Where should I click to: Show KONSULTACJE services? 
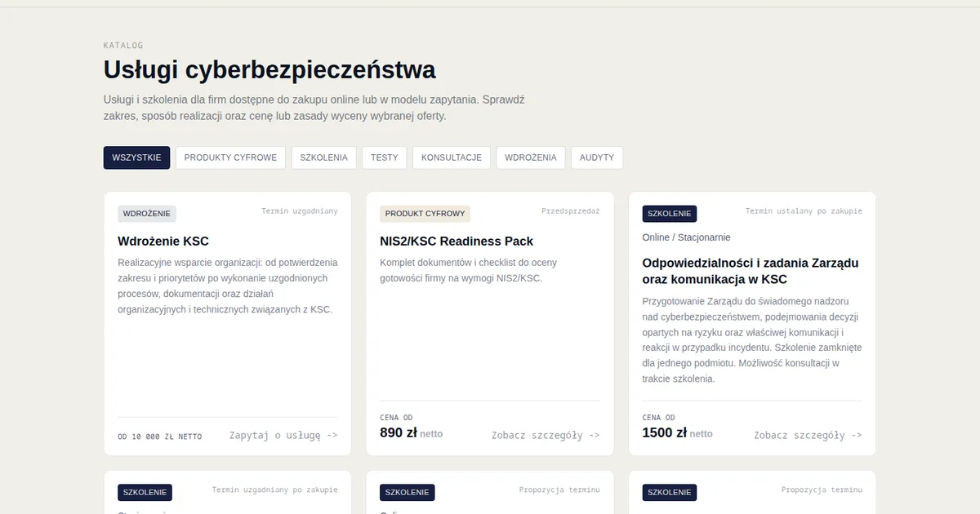(x=452, y=157)
